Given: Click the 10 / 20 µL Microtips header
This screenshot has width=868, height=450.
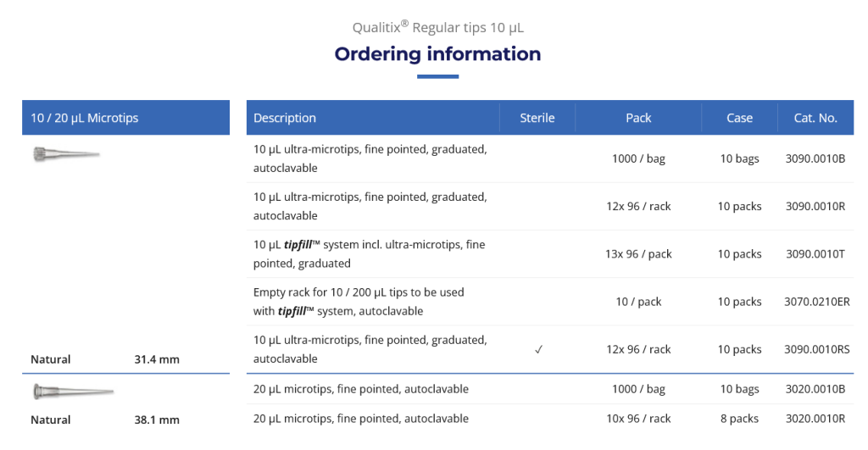Looking at the screenshot, I should point(85,118).
